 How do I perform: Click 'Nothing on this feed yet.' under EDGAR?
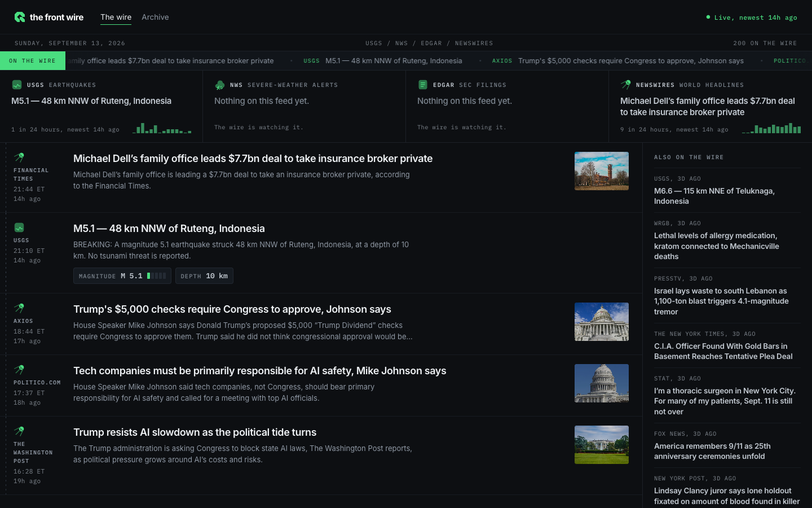(x=465, y=101)
